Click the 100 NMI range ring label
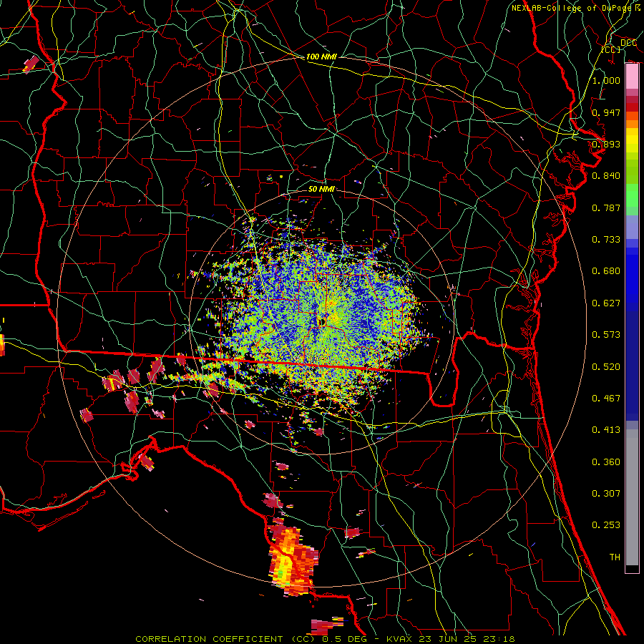The width and height of the screenshot is (644, 644). pos(321,57)
